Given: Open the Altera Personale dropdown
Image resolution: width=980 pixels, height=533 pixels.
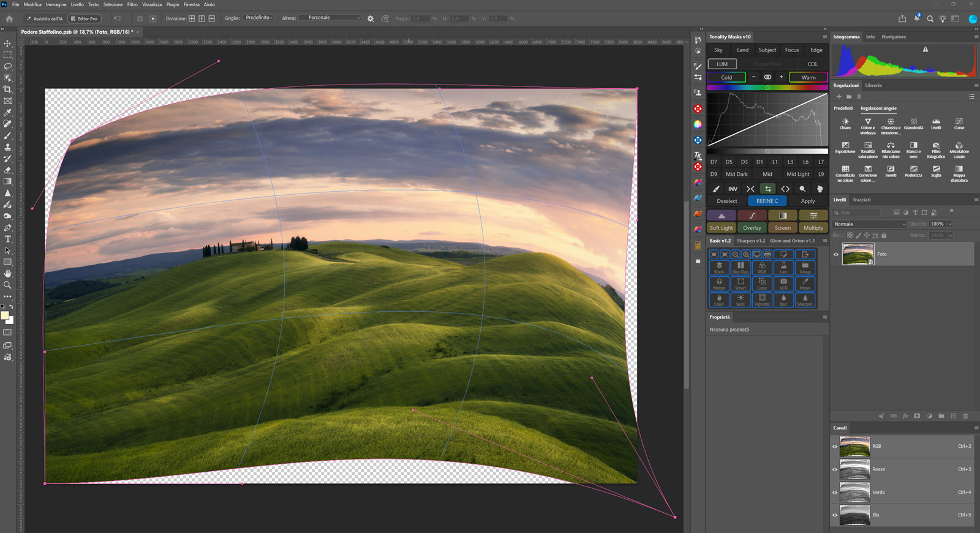Looking at the screenshot, I should 330,18.
